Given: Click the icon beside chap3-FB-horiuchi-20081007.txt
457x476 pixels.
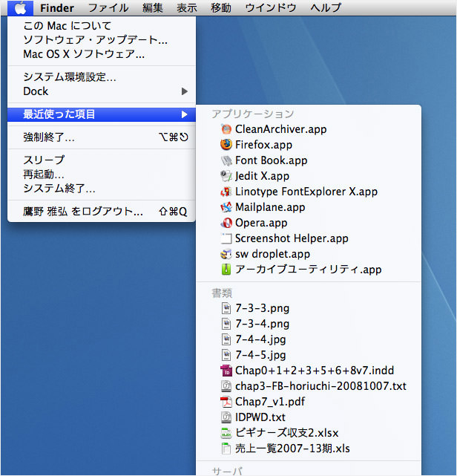Looking at the screenshot, I should 226,386.
